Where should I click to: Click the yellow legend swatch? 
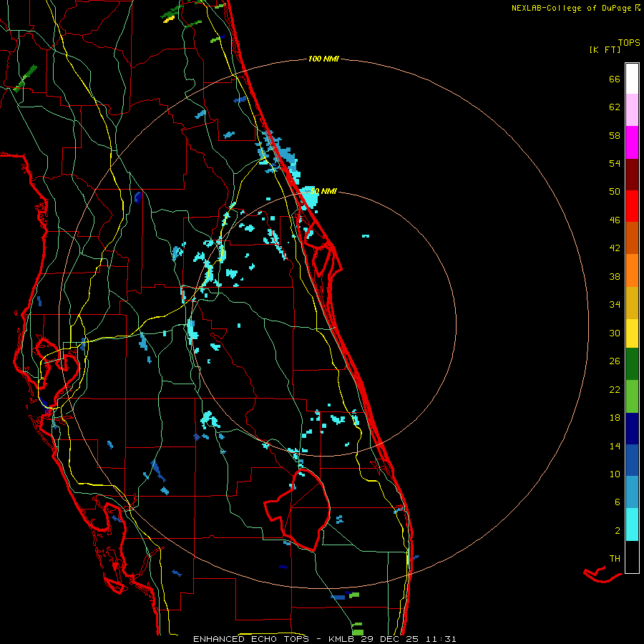coord(632,333)
